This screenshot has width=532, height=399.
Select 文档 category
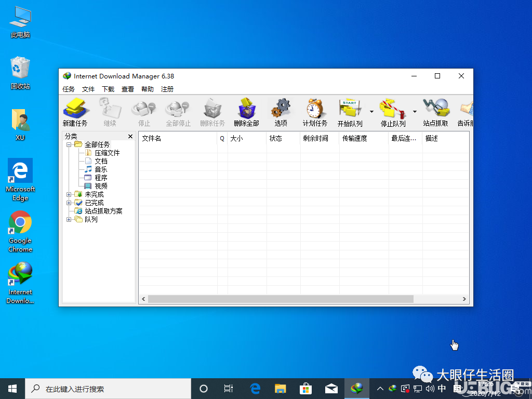96,161
